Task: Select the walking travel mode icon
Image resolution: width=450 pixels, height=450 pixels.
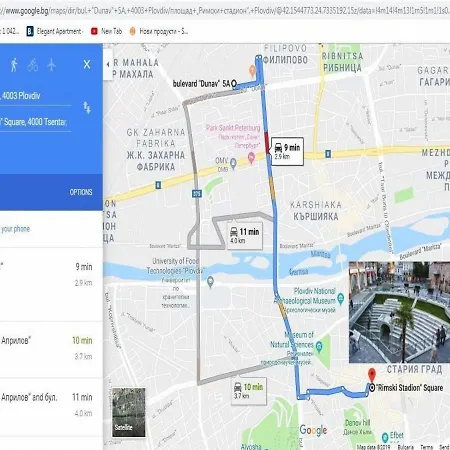Action: 14,65
